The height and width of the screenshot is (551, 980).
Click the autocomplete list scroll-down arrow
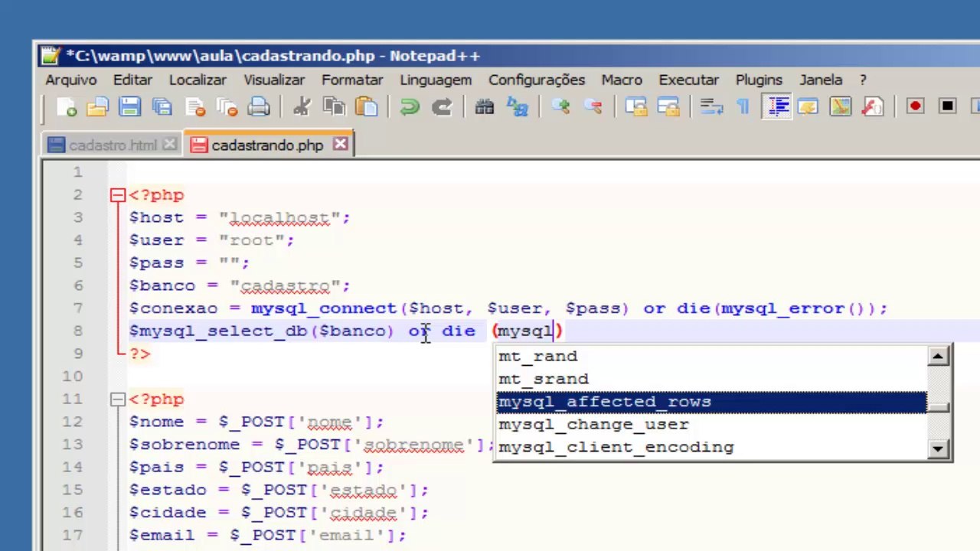tap(938, 448)
